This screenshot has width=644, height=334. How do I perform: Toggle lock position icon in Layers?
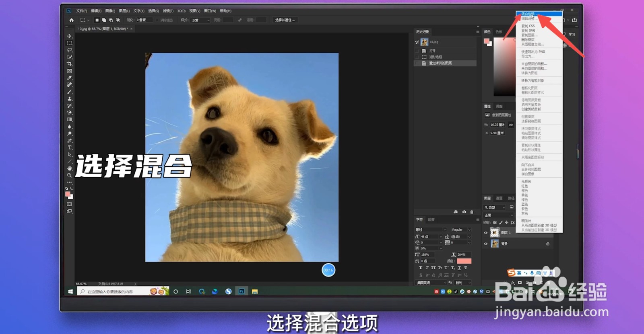506,222
